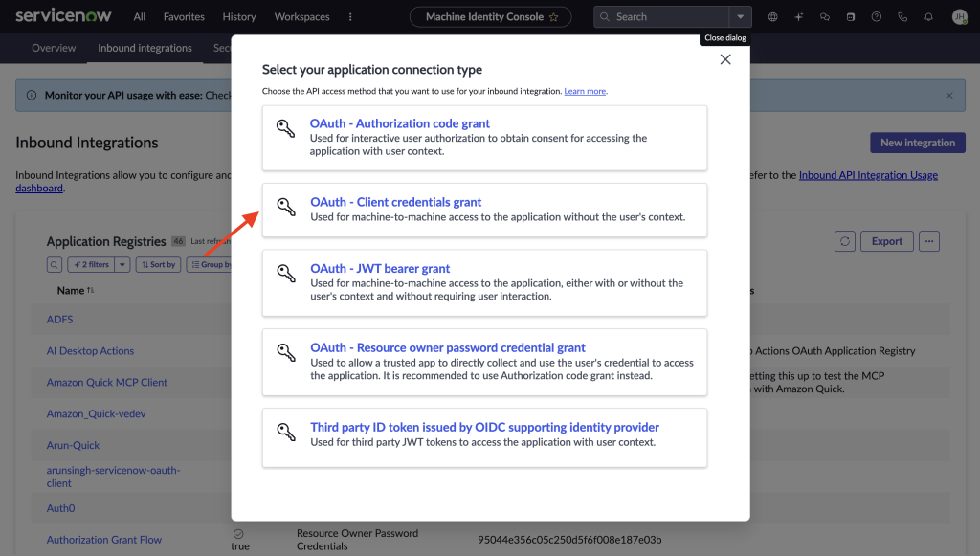
Task: Open the notifications bell
Action: click(928, 17)
